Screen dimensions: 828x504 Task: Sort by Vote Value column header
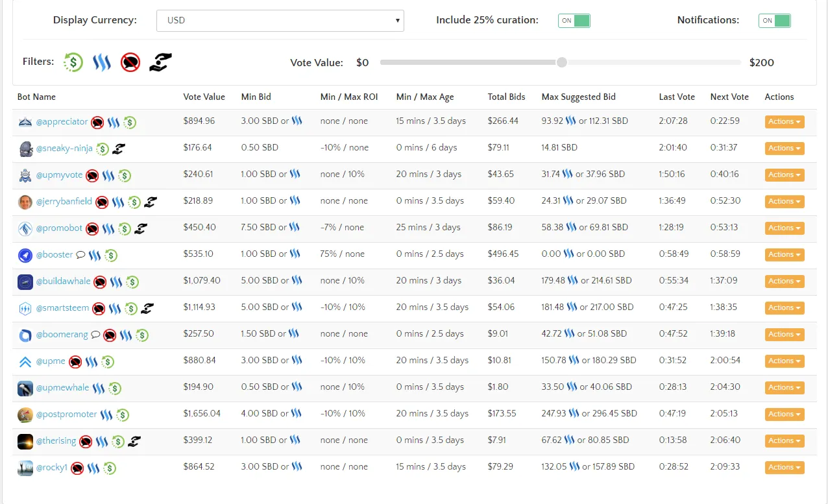[x=204, y=97]
